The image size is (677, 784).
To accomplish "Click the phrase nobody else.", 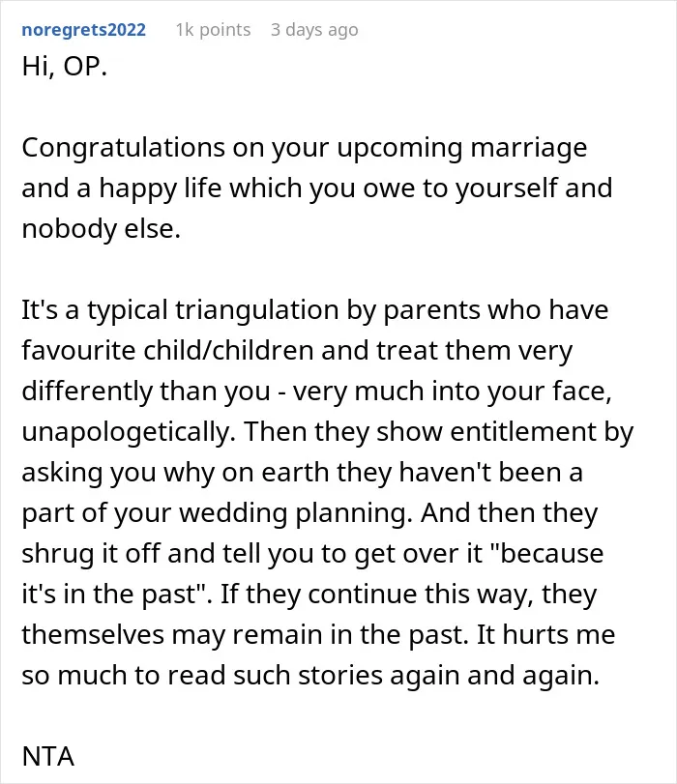I will tap(102, 228).
